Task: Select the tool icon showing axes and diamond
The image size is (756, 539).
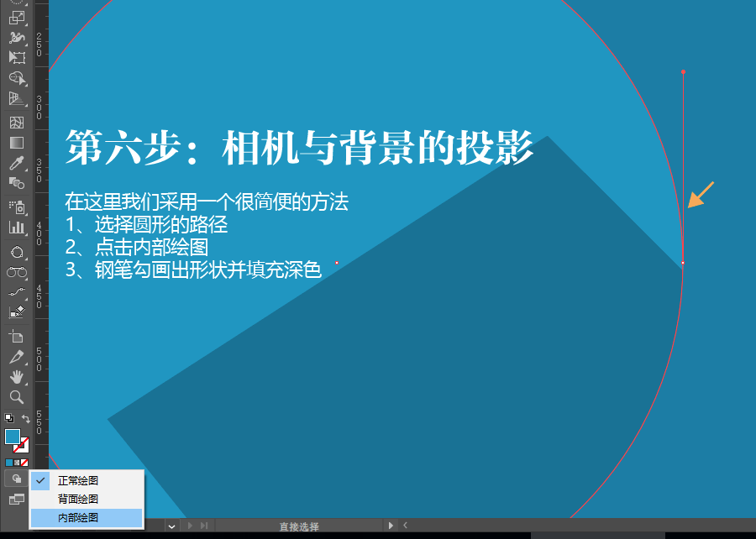Action: point(17,311)
